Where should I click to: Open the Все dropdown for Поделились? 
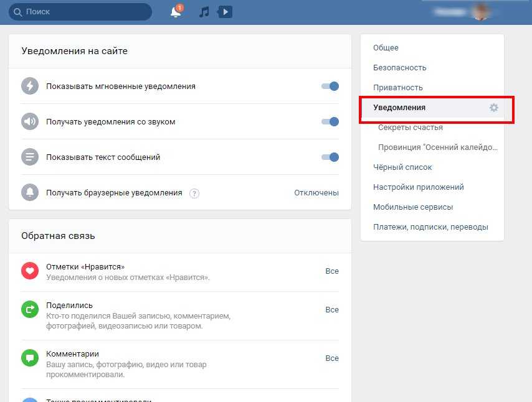tap(332, 310)
